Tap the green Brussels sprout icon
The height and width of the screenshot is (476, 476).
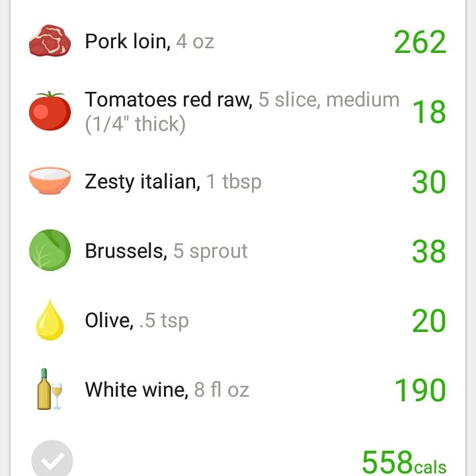click(x=50, y=250)
